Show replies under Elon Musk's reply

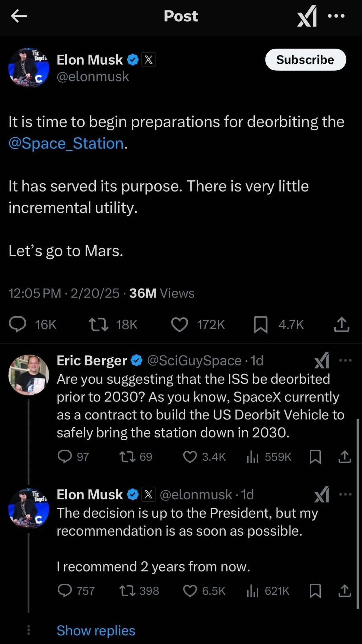tap(96, 630)
